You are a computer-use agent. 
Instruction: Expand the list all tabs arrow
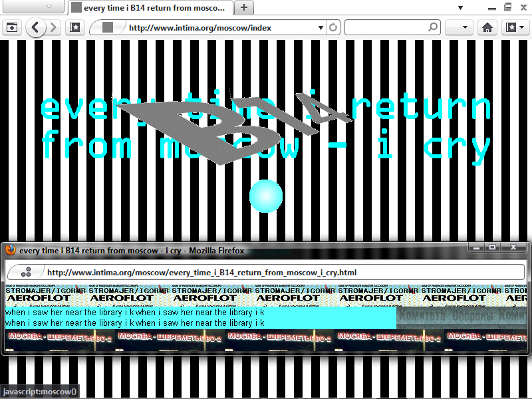point(460,8)
